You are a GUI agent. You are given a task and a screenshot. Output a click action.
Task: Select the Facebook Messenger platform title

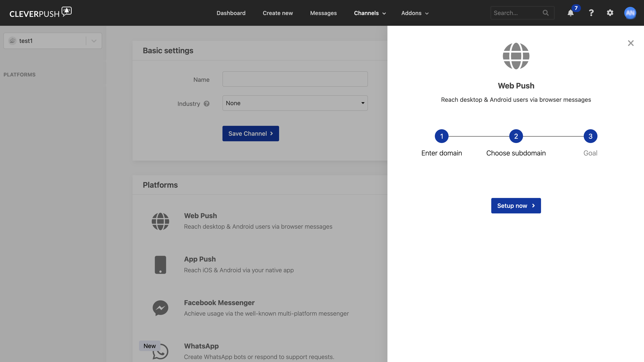click(x=219, y=303)
